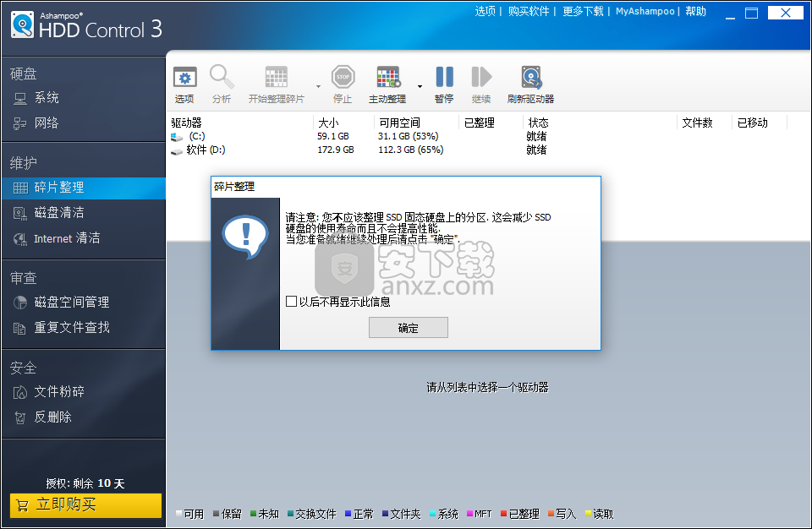Viewport: 812px width, 529px height.
Task: Click the Ashampoo HDD Control logo icon
Action: point(22,25)
